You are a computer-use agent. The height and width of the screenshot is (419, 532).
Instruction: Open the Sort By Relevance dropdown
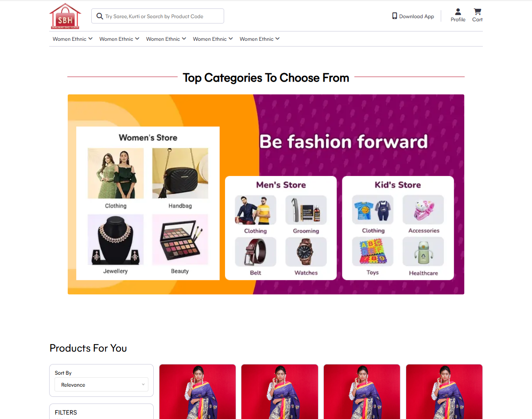[x=101, y=385]
